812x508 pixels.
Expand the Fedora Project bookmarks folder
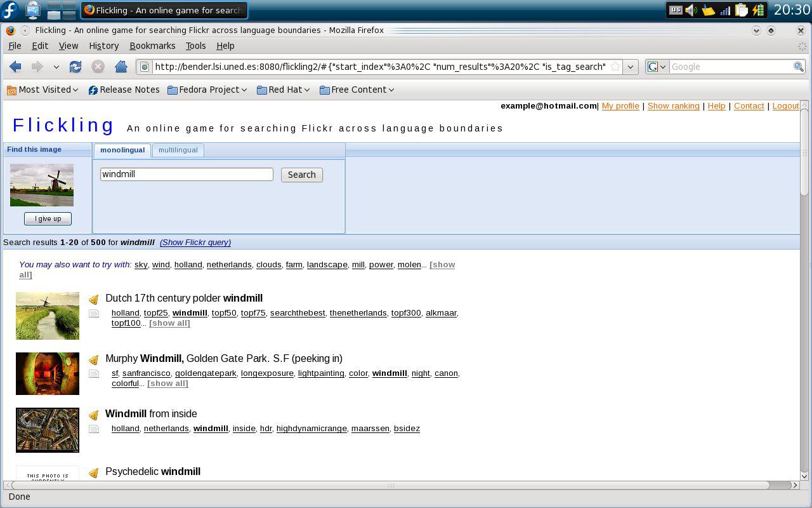pos(207,90)
